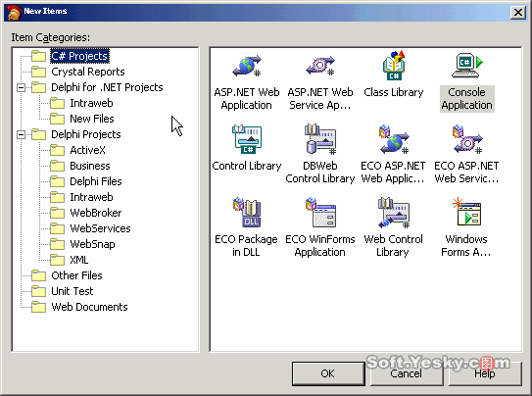Image resolution: width=532 pixels, height=396 pixels.
Task: Select the WebServices category
Action: [100, 228]
